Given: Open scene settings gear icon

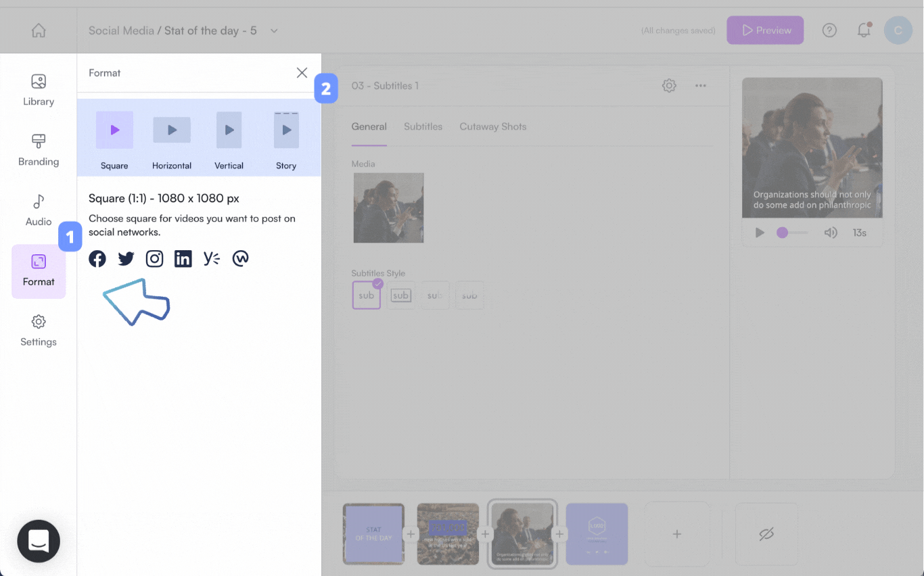Looking at the screenshot, I should coord(669,86).
